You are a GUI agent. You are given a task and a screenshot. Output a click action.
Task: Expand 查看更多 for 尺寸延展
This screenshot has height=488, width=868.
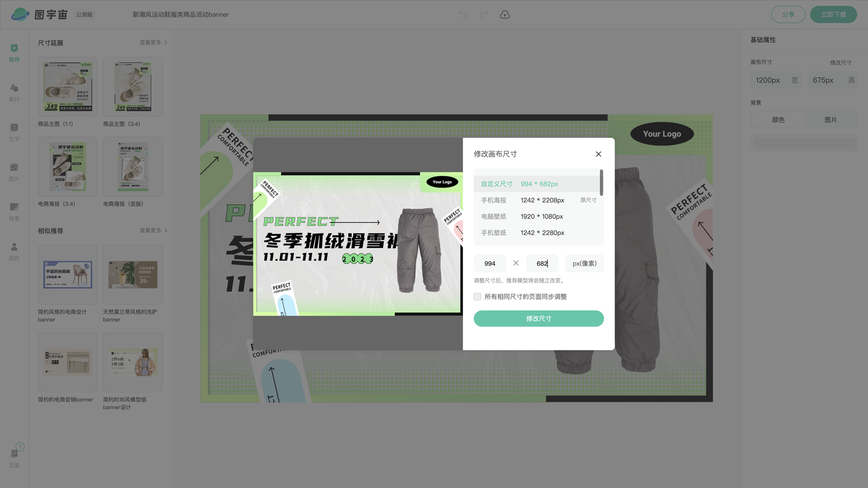pos(153,42)
